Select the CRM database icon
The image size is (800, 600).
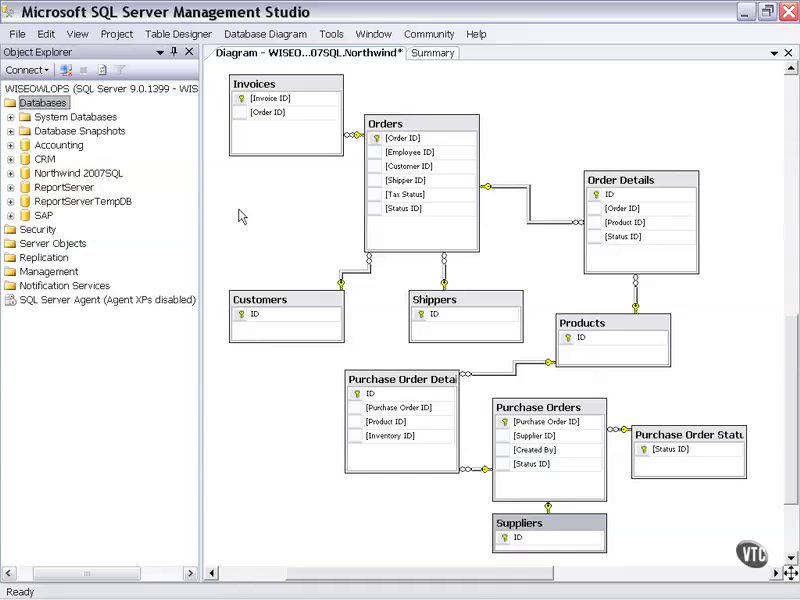point(25,159)
